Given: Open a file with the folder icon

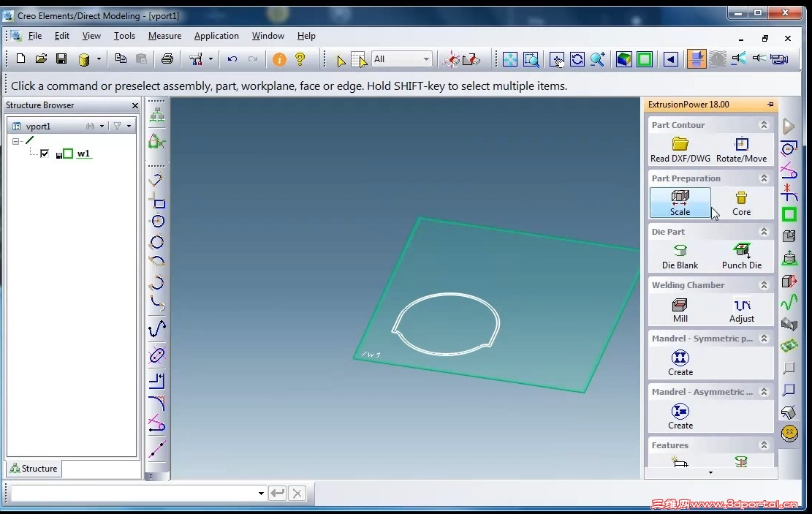Looking at the screenshot, I should coord(41,58).
